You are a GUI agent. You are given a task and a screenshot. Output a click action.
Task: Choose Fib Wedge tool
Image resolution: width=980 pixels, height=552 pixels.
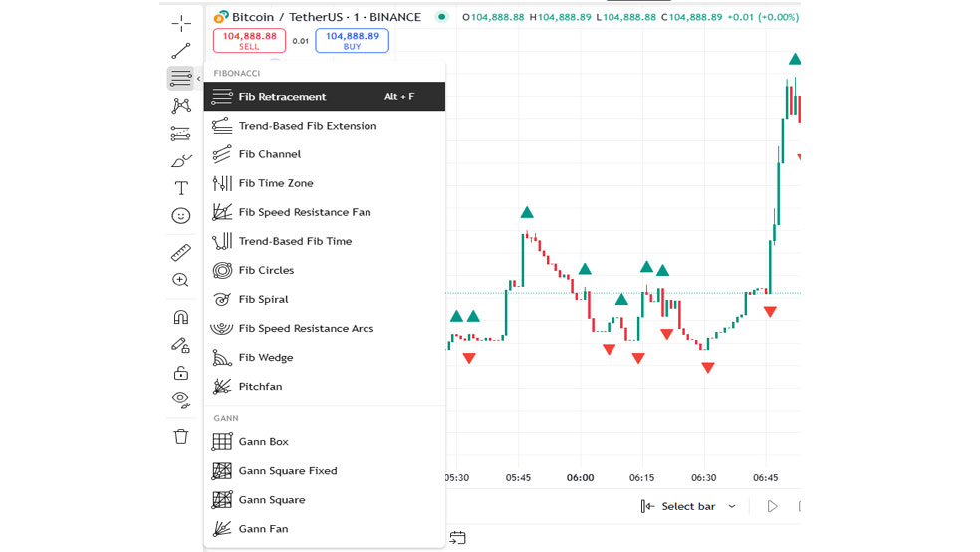[325, 357]
